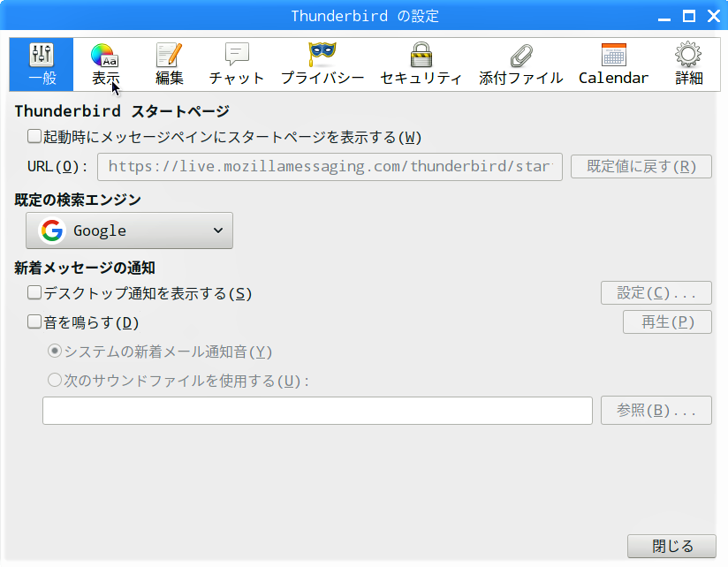Image resolution: width=728 pixels, height=567 pixels.
Task: Maximize the Thunderbird settings window
Action: pos(689,16)
